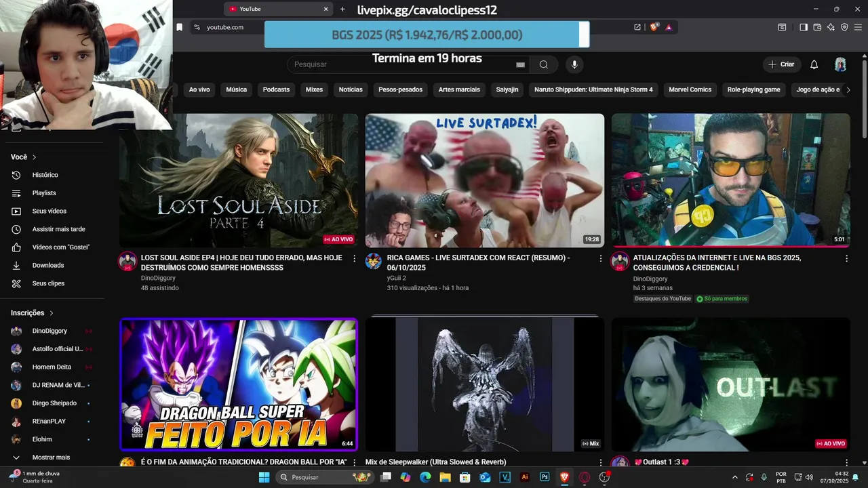Show hidden system tray icons

pyautogui.click(x=734, y=477)
